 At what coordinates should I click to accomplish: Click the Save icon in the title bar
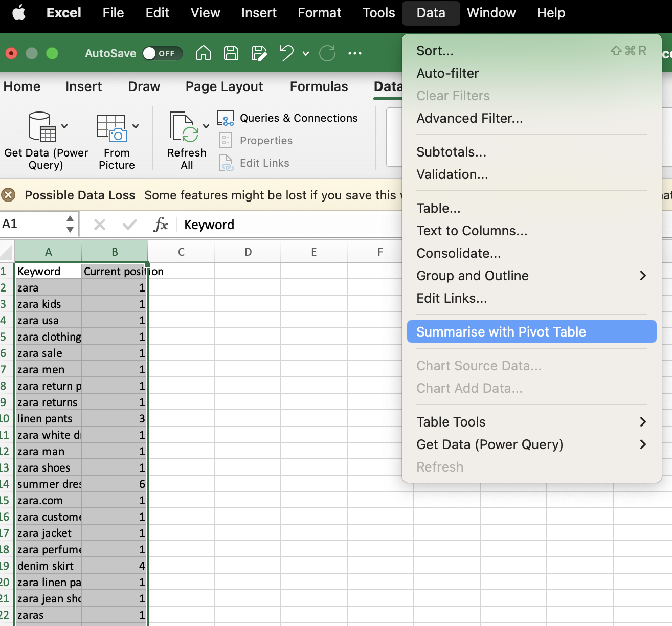click(231, 53)
